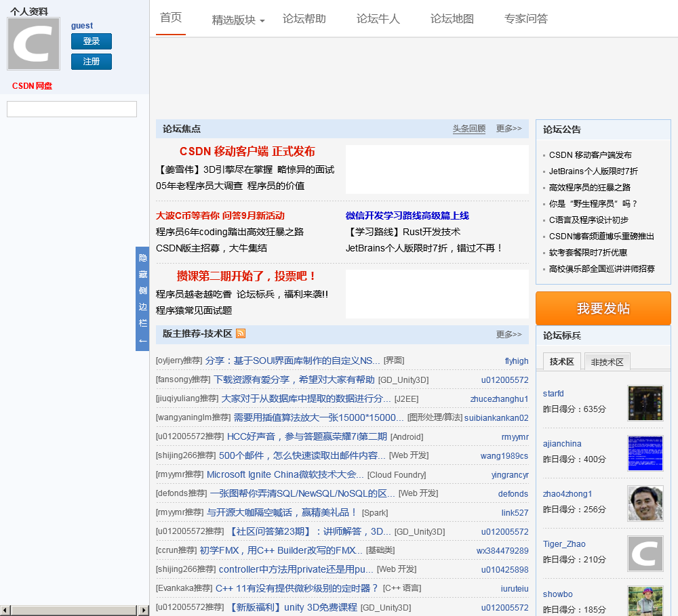Viewport: 678px width, 616px height.
Task: Open 微信开发学习路线高级篇上线 link
Action: coord(407,215)
